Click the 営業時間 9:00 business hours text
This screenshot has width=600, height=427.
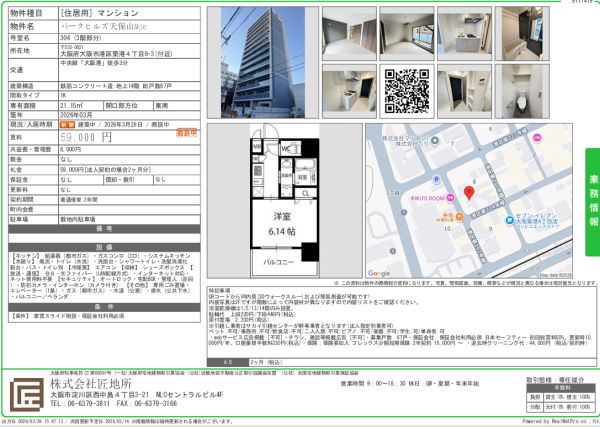tap(409, 383)
